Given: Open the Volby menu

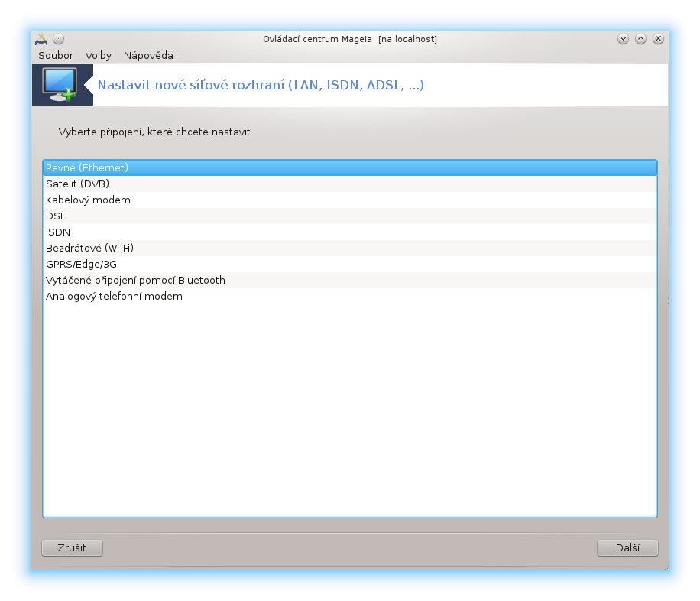Looking at the screenshot, I should click(99, 55).
